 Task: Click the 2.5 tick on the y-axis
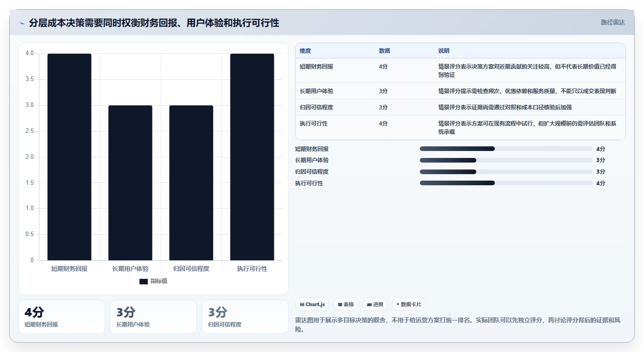30,131
